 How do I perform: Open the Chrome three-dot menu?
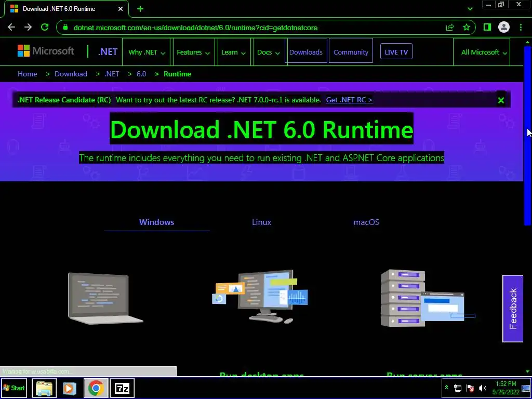click(x=521, y=28)
